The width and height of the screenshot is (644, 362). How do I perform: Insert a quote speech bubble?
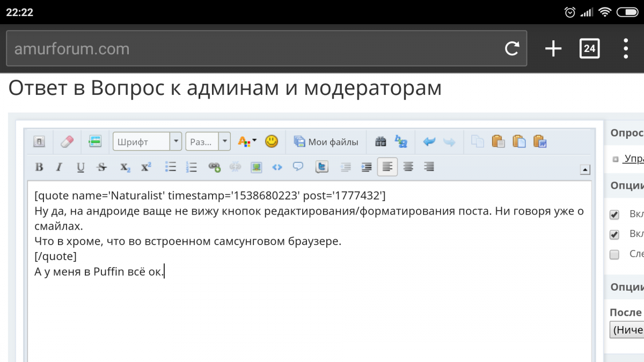point(298,167)
